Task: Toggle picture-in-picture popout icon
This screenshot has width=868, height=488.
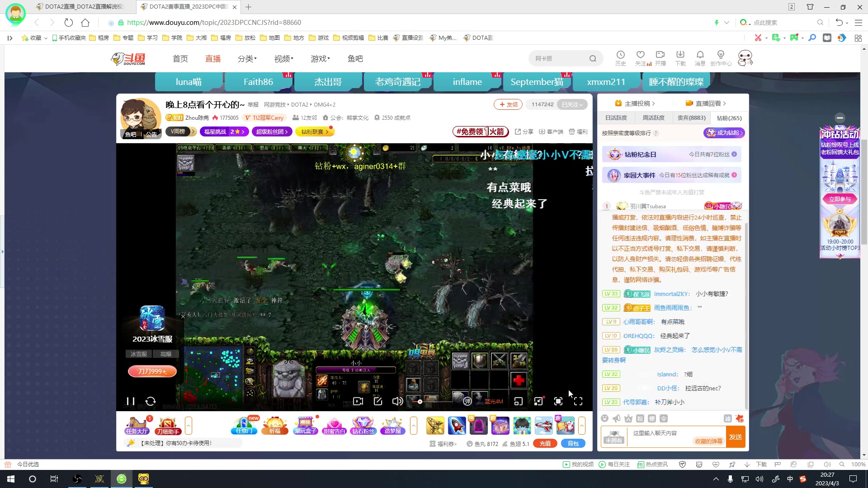Action: (x=538, y=401)
